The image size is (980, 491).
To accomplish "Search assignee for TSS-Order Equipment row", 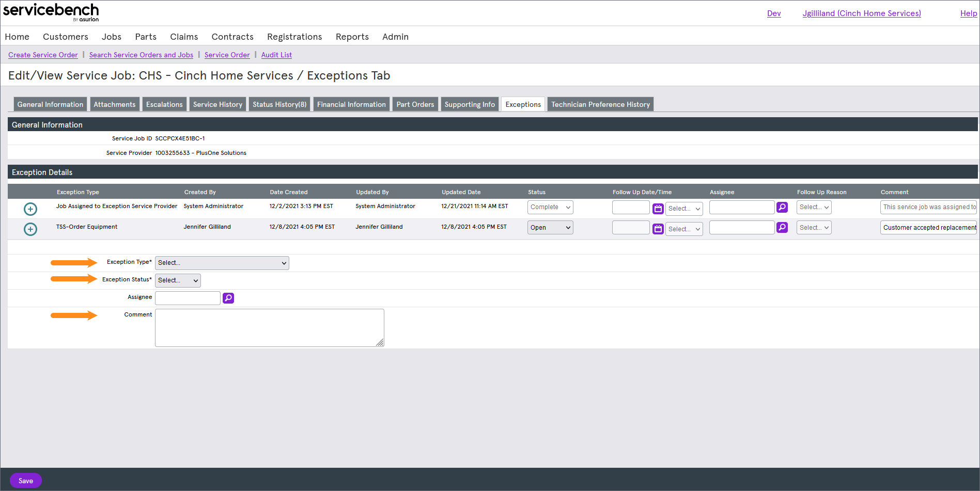I will (782, 227).
